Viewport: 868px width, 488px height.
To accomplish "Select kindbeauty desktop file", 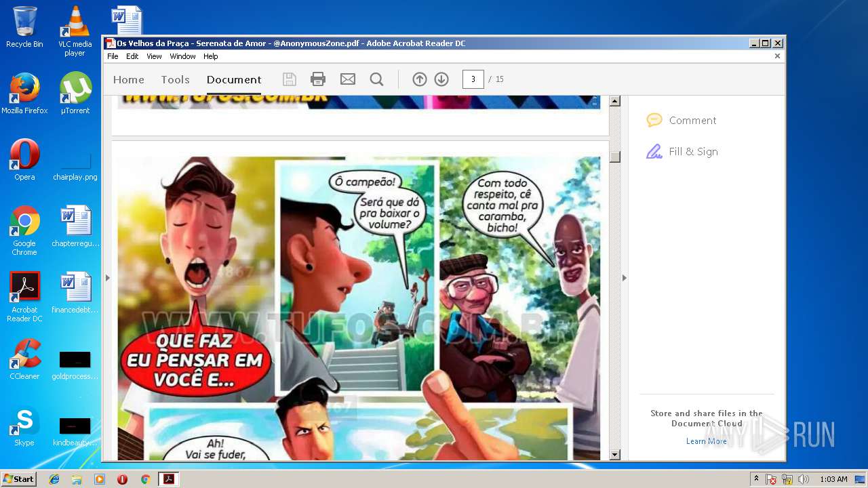I will coord(75,431).
